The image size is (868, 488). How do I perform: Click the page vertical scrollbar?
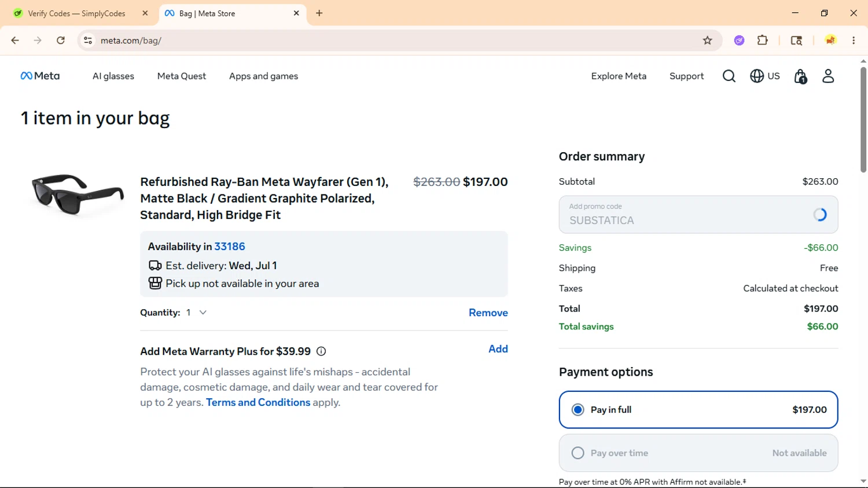(863, 119)
